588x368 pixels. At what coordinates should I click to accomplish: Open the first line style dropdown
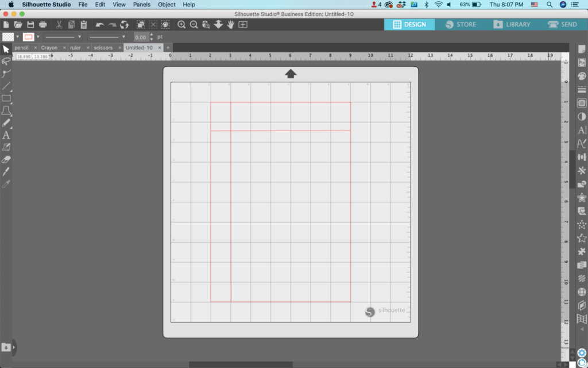click(x=63, y=37)
